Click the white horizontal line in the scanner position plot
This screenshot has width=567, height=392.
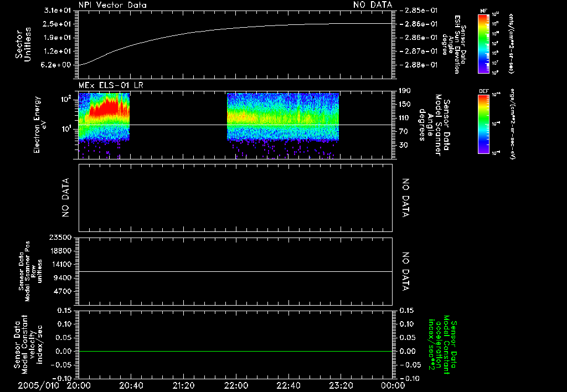tap(235, 271)
